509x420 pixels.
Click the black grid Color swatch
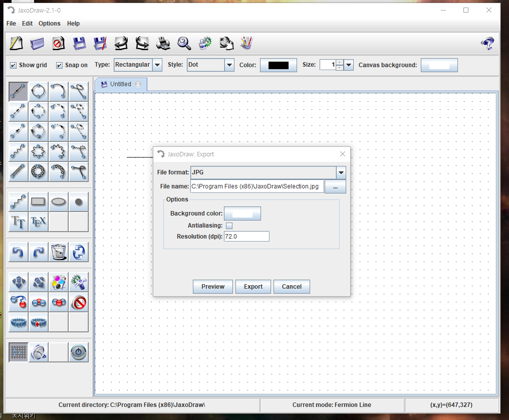click(x=278, y=65)
